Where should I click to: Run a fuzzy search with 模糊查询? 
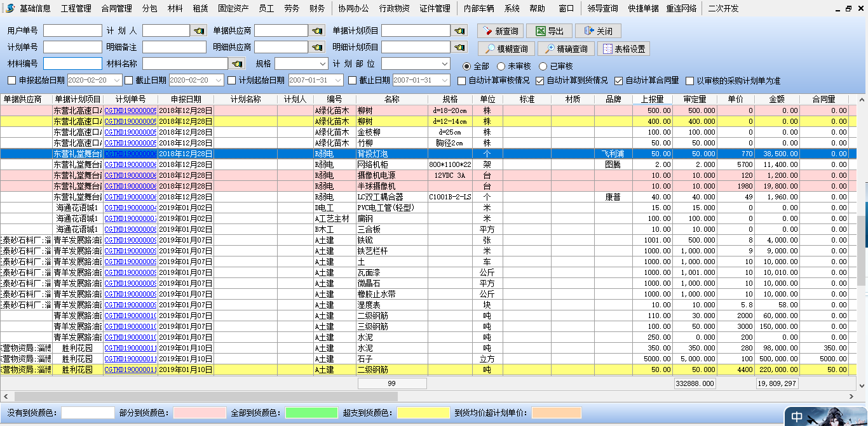point(506,49)
